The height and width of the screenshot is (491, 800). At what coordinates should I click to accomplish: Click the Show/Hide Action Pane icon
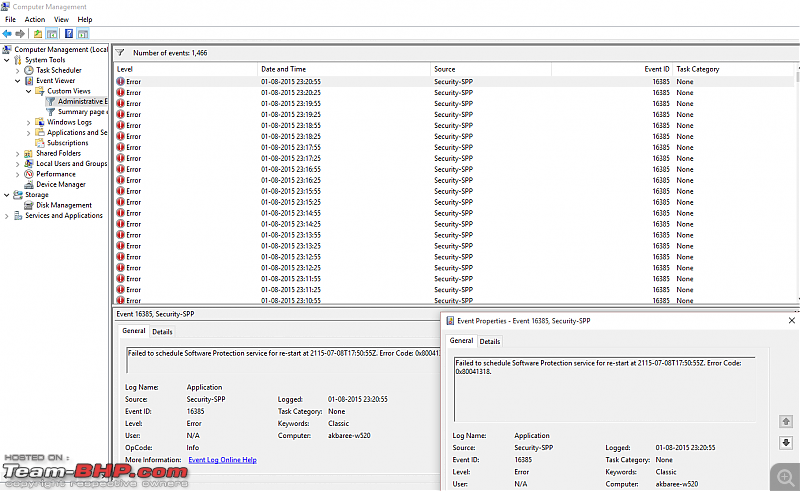[x=83, y=34]
